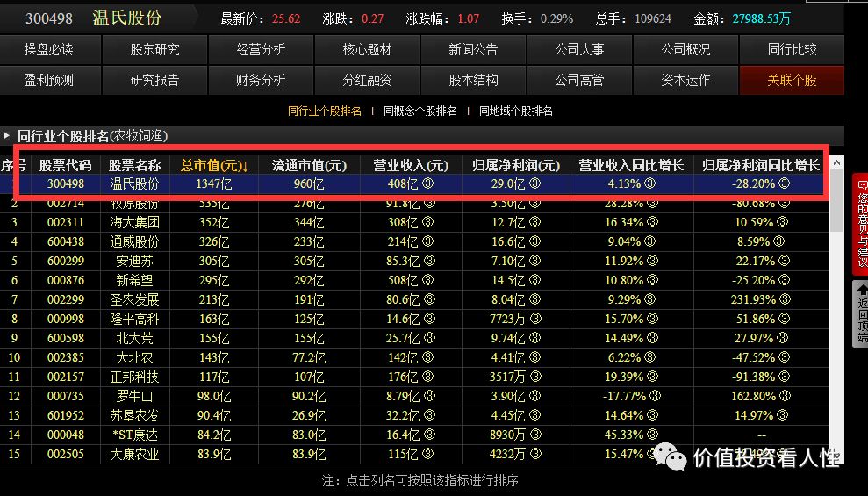
Task: Click report-period icon beside 142亿 revenue
Action: point(428,357)
